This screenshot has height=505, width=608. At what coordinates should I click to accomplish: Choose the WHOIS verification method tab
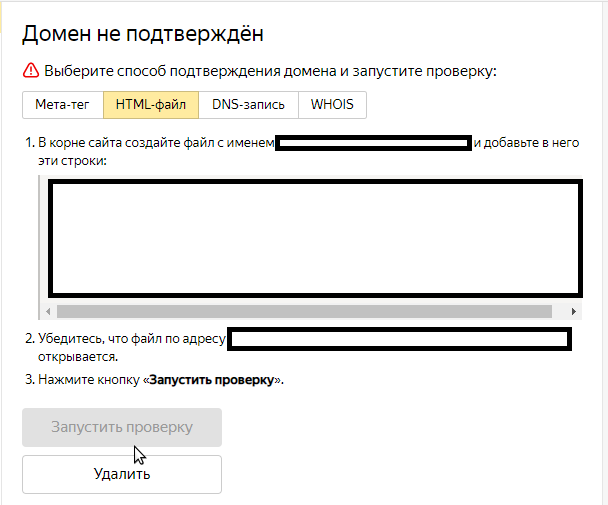[x=332, y=105]
